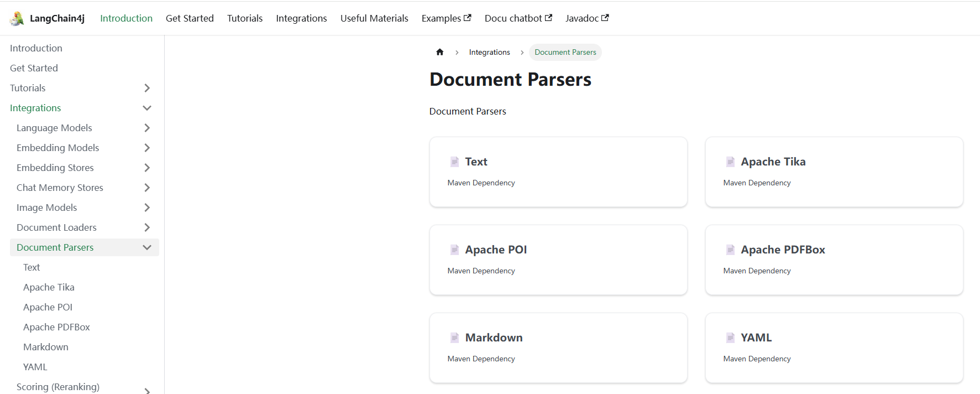Select Document Loaders in the sidebar

pyautogui.click(x=56, y=227)
